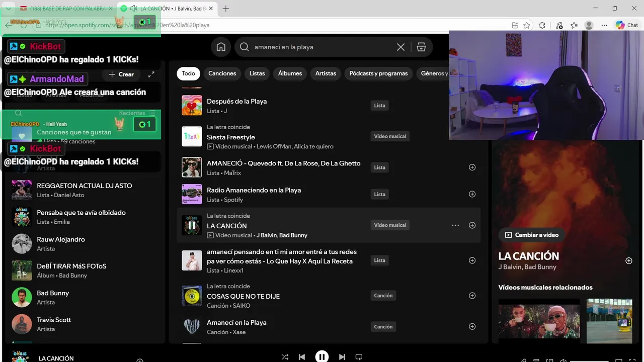The height and width of the screenshot is (362, 644).
Task: Open Siesta Freestyle video result
Action: 231,137
